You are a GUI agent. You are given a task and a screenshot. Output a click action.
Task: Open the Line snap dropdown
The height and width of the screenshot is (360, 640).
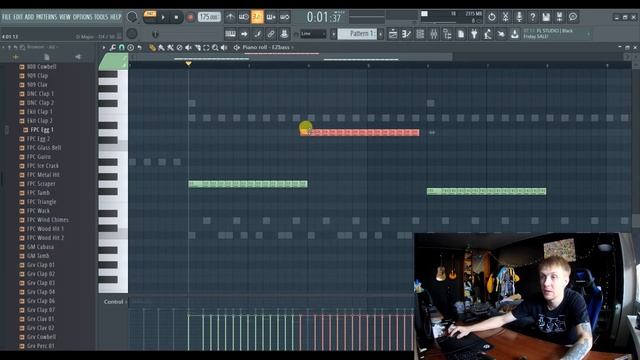pyautogui.click(x=313, y=34)
